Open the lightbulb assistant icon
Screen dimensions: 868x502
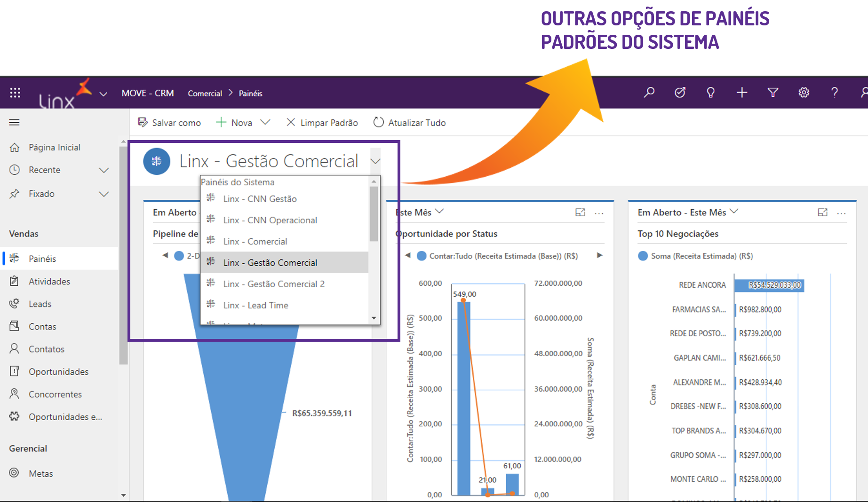tap(711, 92)
